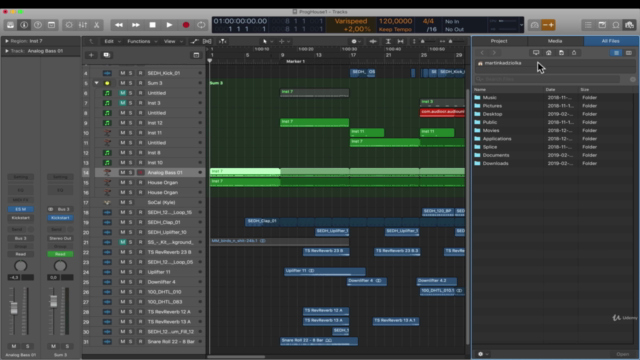This screenshot has width=640, height=360.
Task: Click the add track plus button
Action: click(x=91, y=55)
